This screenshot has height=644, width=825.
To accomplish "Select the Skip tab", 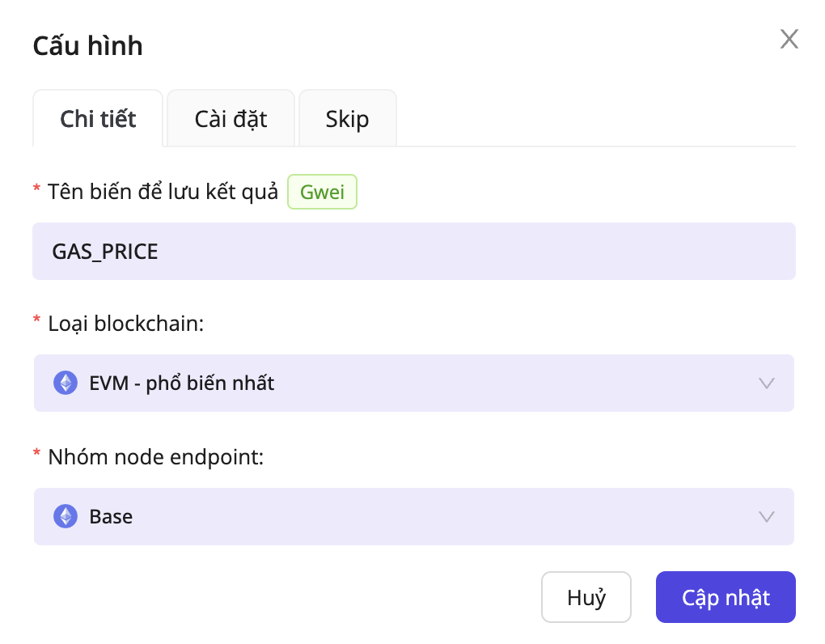I will coord(347,119).
